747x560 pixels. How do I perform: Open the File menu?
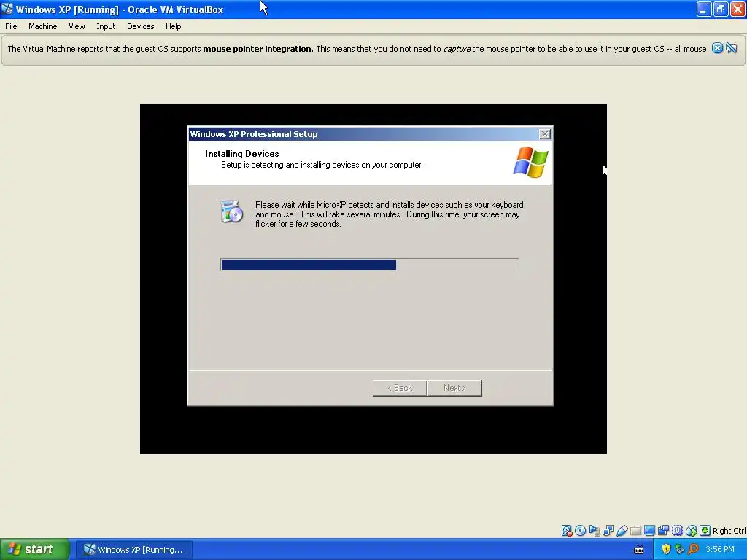click(x=11, y=26)
